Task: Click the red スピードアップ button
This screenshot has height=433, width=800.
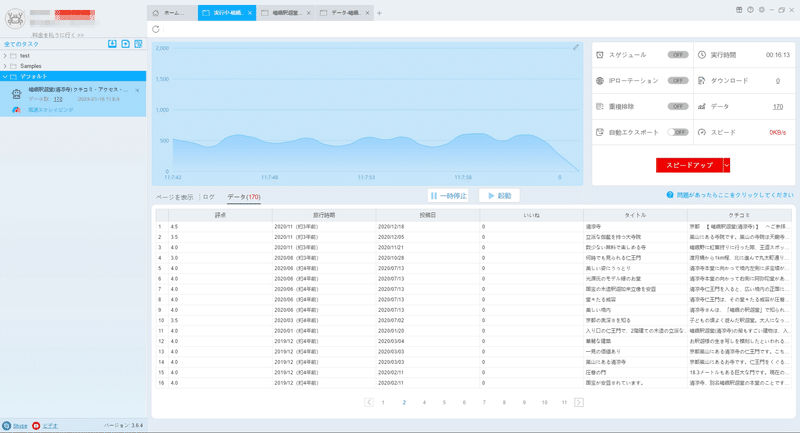Action: click(689, 165)
